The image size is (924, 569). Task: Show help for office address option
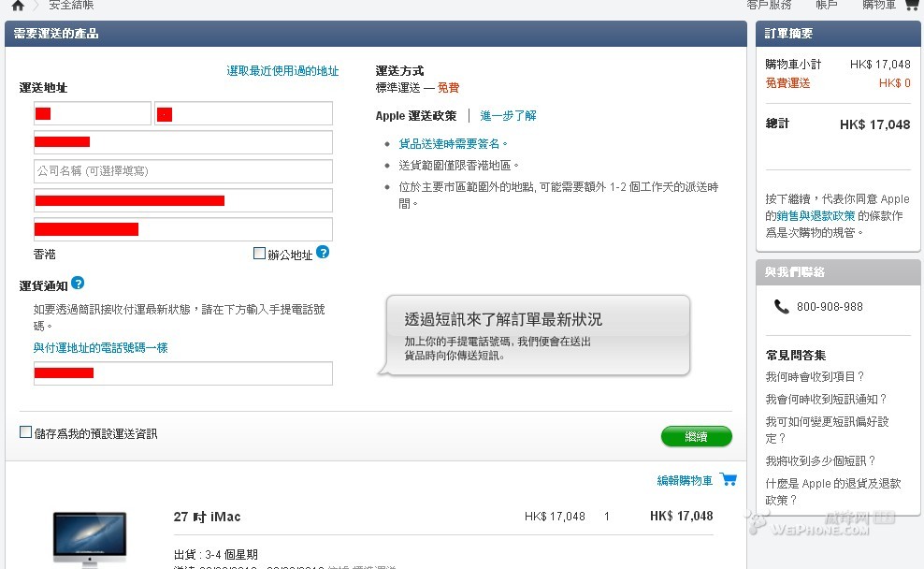coord(323,253)
